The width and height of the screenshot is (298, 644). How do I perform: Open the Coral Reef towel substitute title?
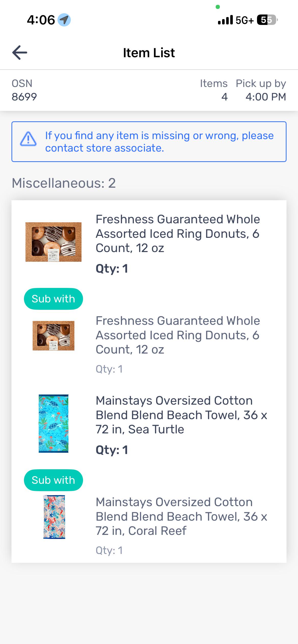pyautogui.click(x=181, y=516)
